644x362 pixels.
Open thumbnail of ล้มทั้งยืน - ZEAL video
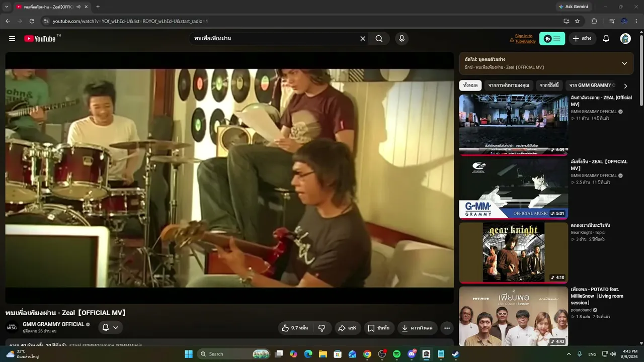[x=514, y=189]
